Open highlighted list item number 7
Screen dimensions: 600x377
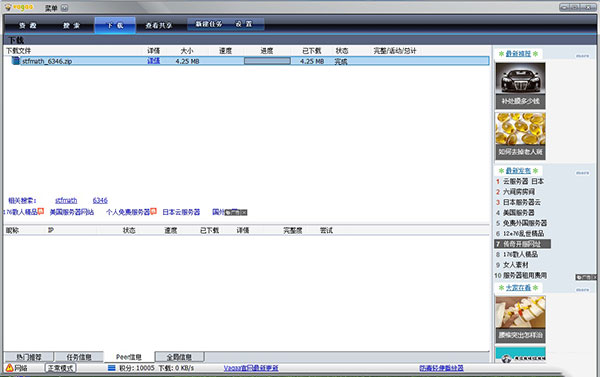point(523,244)
